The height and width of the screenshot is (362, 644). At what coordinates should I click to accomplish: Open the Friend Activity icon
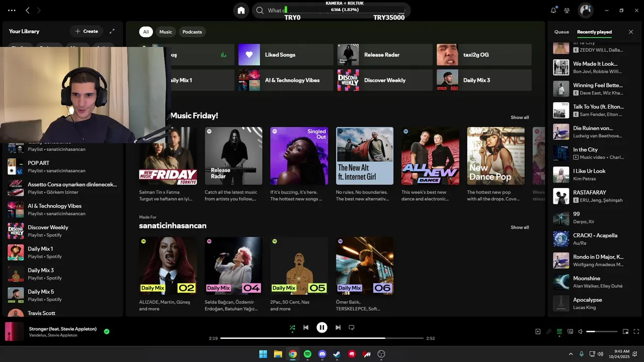[567, 10]
